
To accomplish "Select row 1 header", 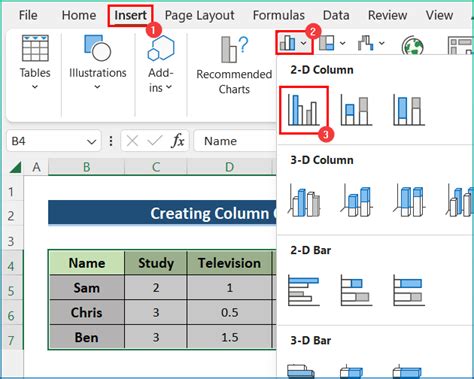I will coord(11,192).
